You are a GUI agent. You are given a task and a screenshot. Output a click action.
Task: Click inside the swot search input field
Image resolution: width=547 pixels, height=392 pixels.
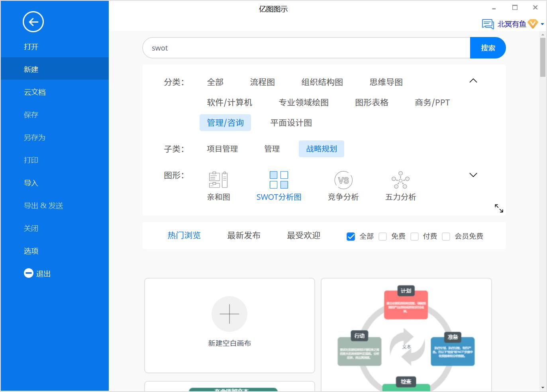click(279, 48)
